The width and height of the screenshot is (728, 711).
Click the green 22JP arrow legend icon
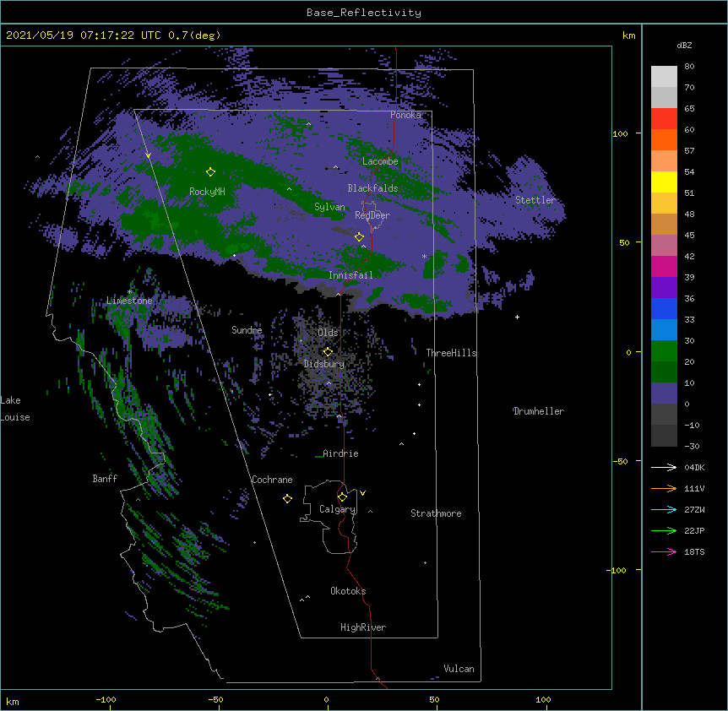click(x=664, y=530)
